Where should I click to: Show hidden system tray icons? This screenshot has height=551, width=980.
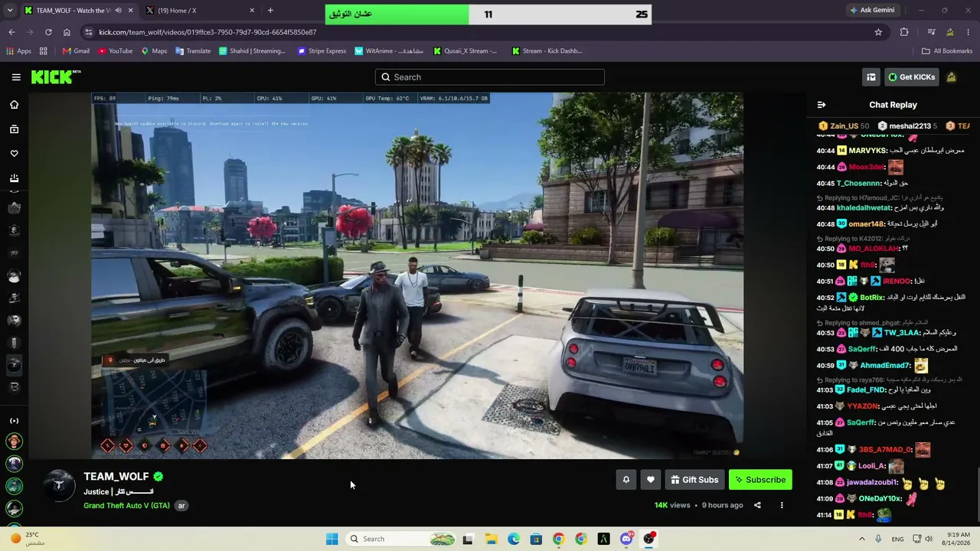click(x=862, y=539)
